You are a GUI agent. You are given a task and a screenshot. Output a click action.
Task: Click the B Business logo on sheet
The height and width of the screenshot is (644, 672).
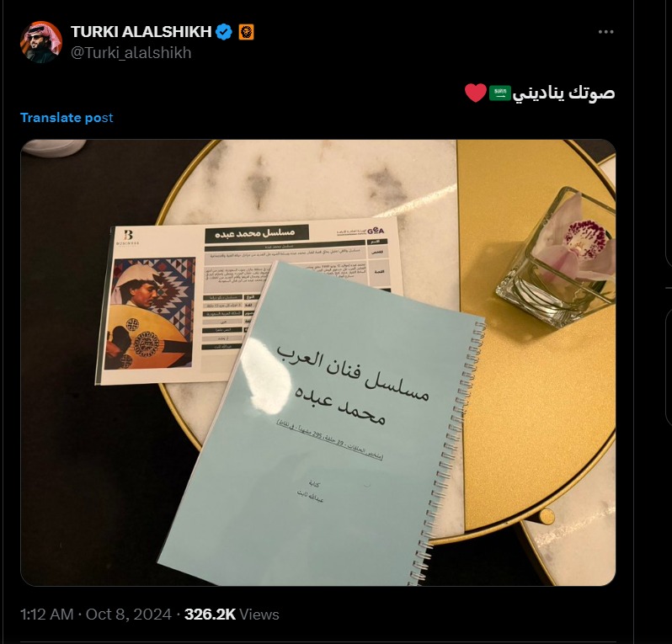pos(128,237)
